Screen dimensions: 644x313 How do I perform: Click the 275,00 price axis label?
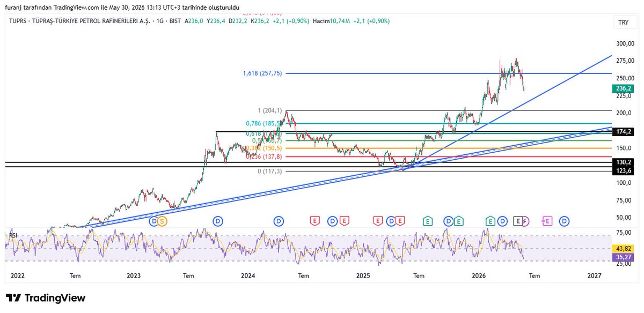[624, 61]
